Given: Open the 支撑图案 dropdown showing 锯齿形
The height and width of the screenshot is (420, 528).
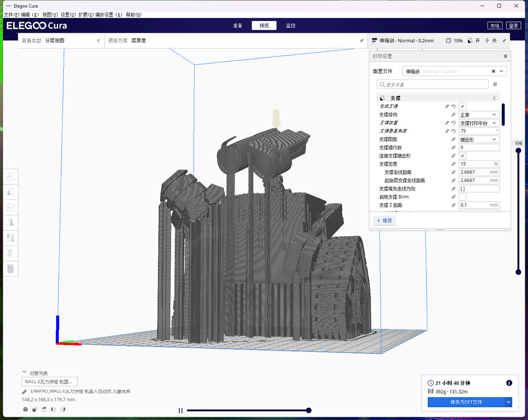Looking at the screenshot, I should click(x=479, y=139).
